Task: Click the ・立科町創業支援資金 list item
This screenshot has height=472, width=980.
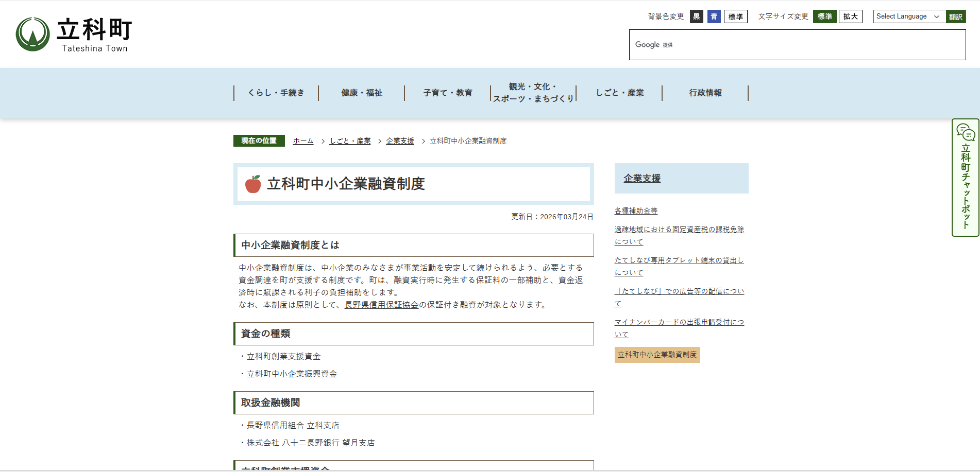Action: click(x=280, y=356)
